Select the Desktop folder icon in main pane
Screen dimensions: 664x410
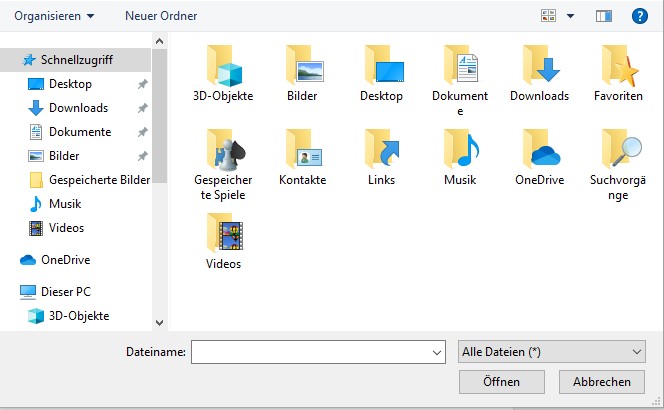384,65
